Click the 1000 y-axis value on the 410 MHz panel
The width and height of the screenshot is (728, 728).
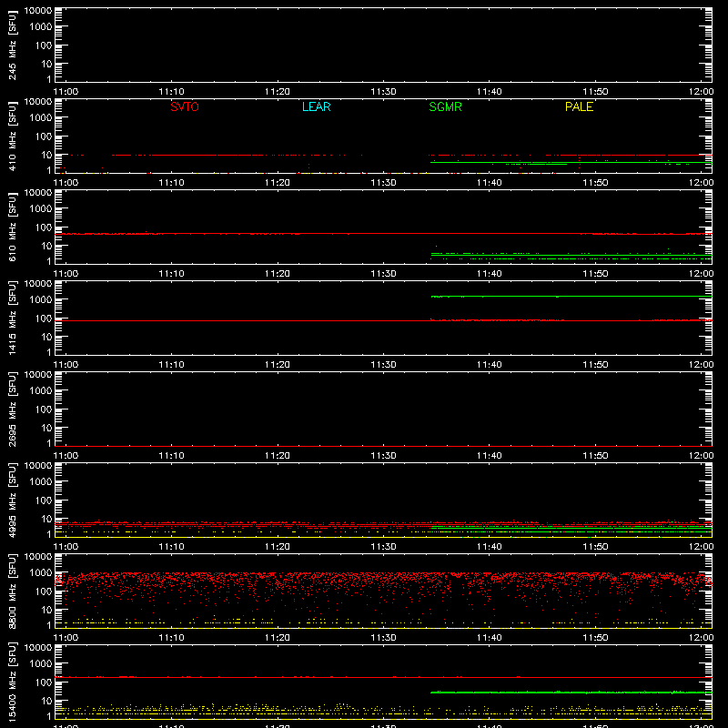tap(41, 118)
